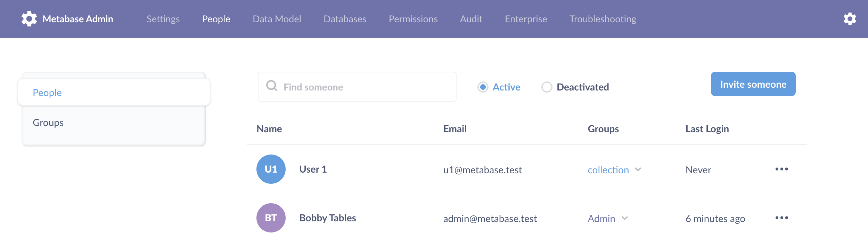Select the Deactivated radio button
868x245 pixels.
(x=547, y=87)
